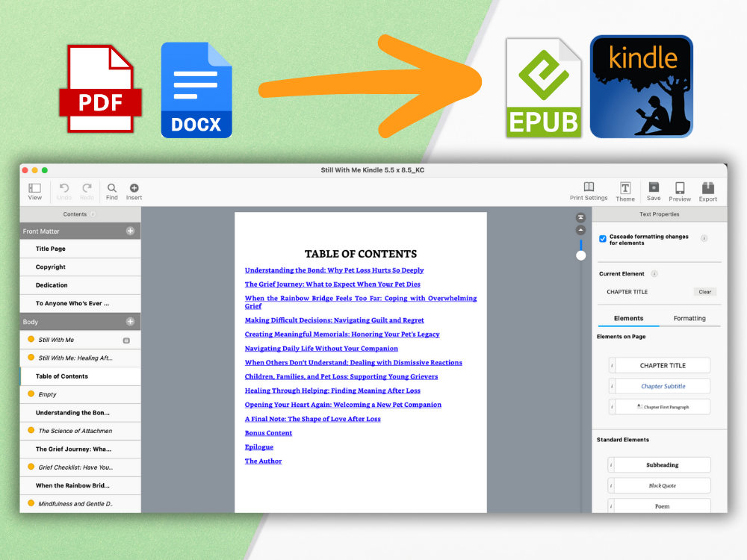Click the info icon beside Contents header
747x560 pixels.
coord(93,214)
